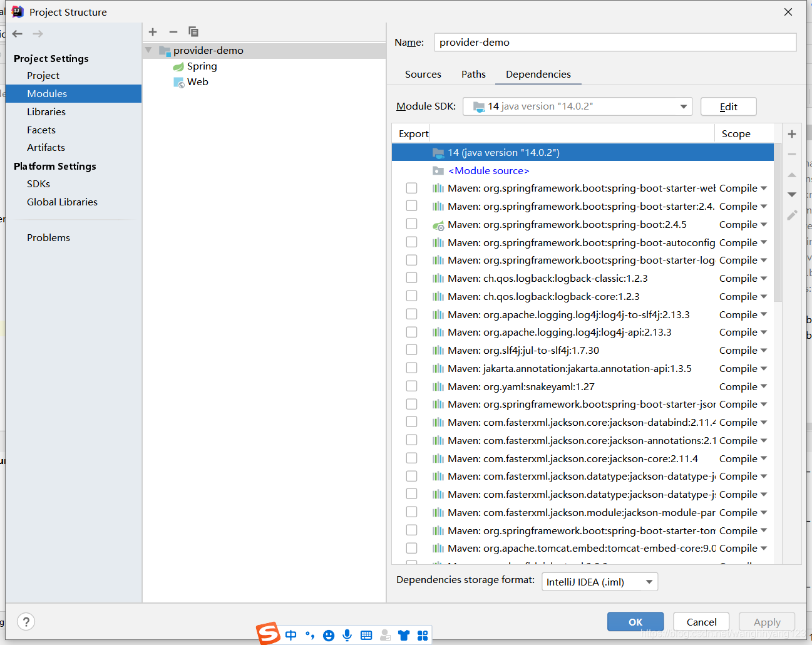Viewport: 812px width, 645px height.
Task: Check export for logback-classic:1.2.3
Action: tap(411, 278)
